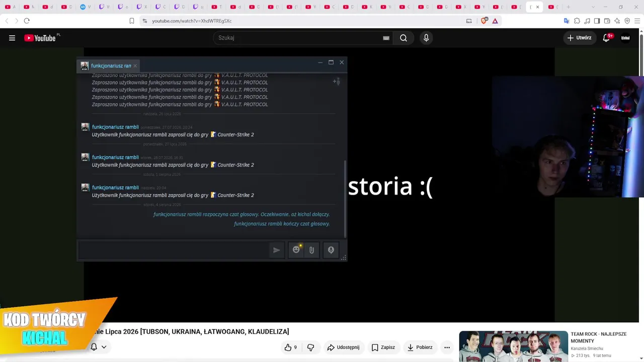Open the browser main menu

point(637,21)
